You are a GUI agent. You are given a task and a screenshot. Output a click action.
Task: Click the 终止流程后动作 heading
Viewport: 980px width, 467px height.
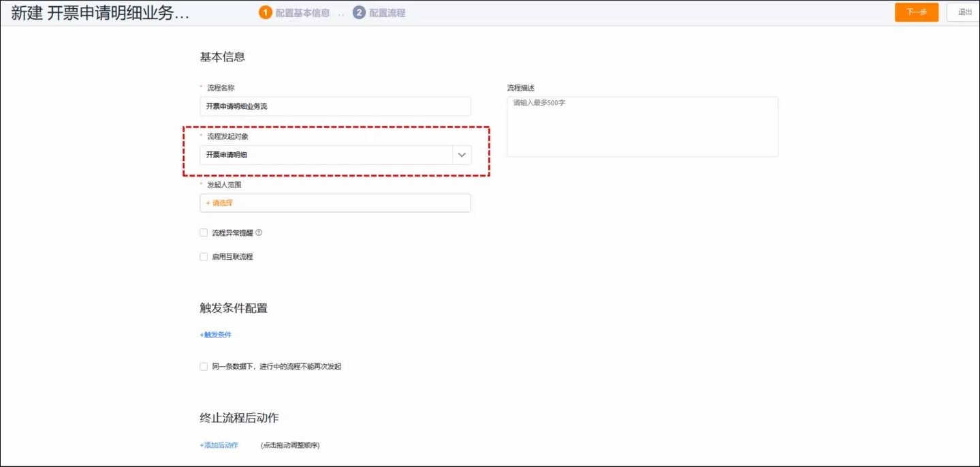click(239, 418)
